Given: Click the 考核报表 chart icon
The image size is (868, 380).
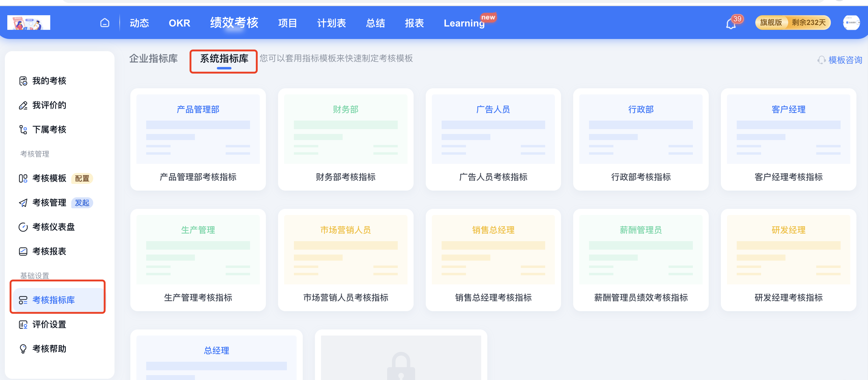Looking at the screenshot, I should coord(23,251).
